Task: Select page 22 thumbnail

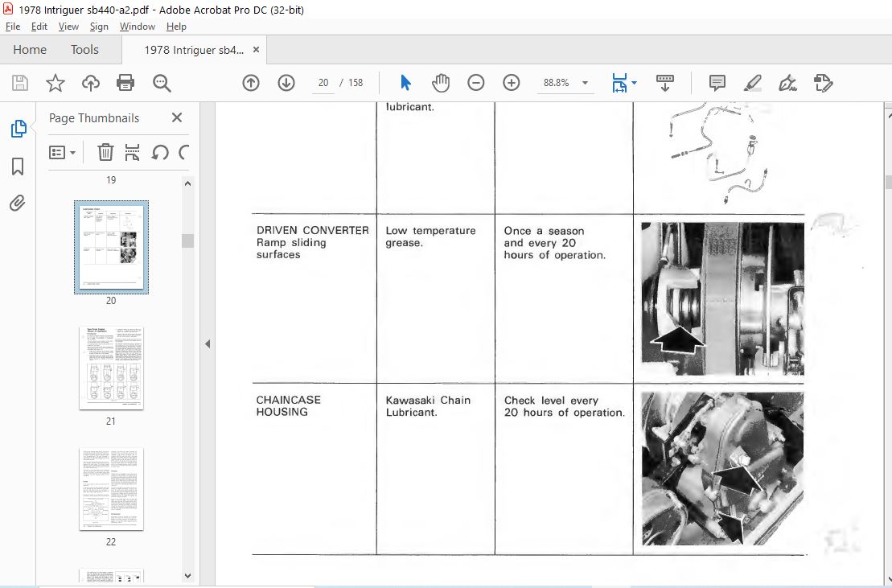Action: click(x=112, y=489)
